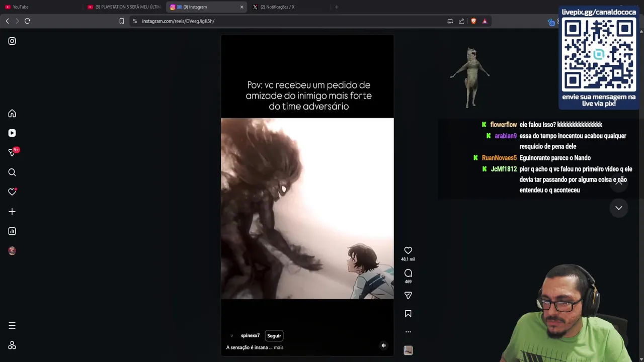Click browser back arrow
This screenshot has height=362, width=644.
click(x=7, y=21)
